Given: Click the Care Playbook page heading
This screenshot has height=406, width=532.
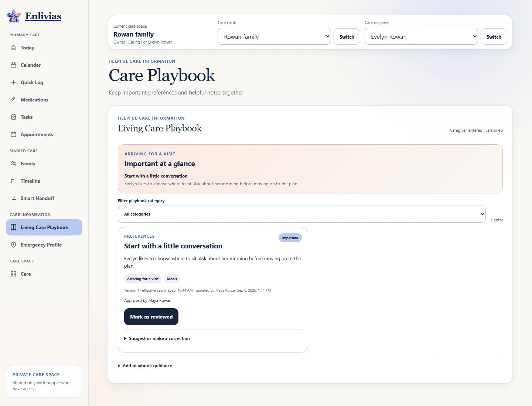Looking at the screenshot, I should pyautogui.click(x=162, y=75).
